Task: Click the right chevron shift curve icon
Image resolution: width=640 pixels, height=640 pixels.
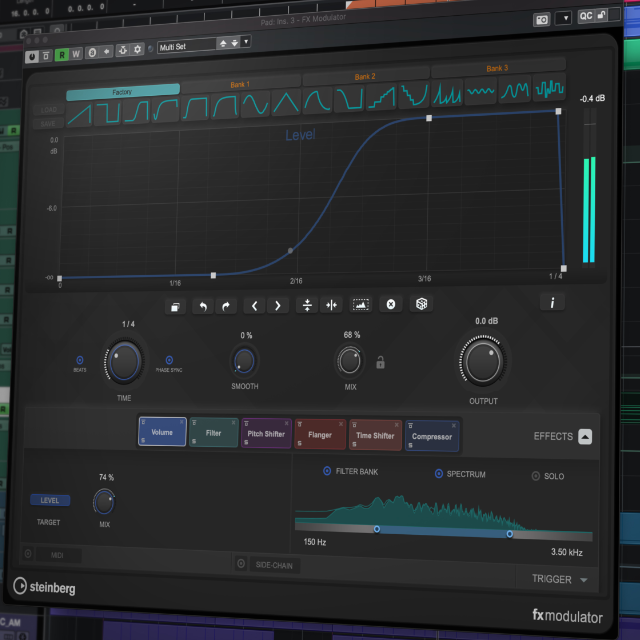Action: 278,306
